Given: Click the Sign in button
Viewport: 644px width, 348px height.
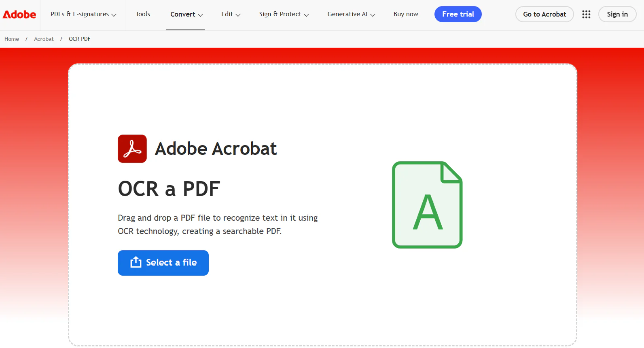Looking at the screenshot, I should click(617, 14).
